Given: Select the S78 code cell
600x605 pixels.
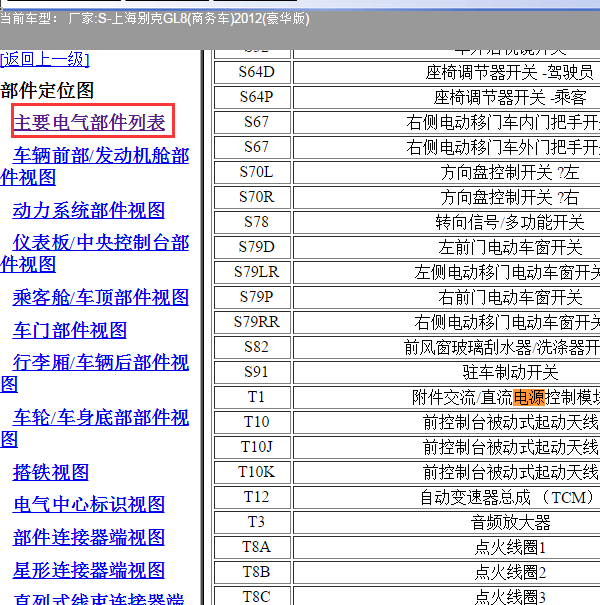Looking at the screenshot, I should 253,222.
